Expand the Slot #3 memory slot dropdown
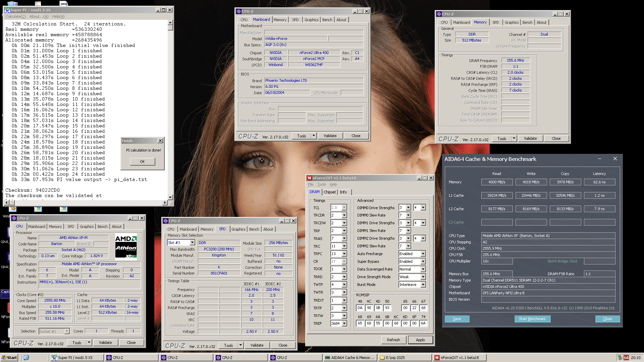Screen dimensions: 644x362 point(192,243)
